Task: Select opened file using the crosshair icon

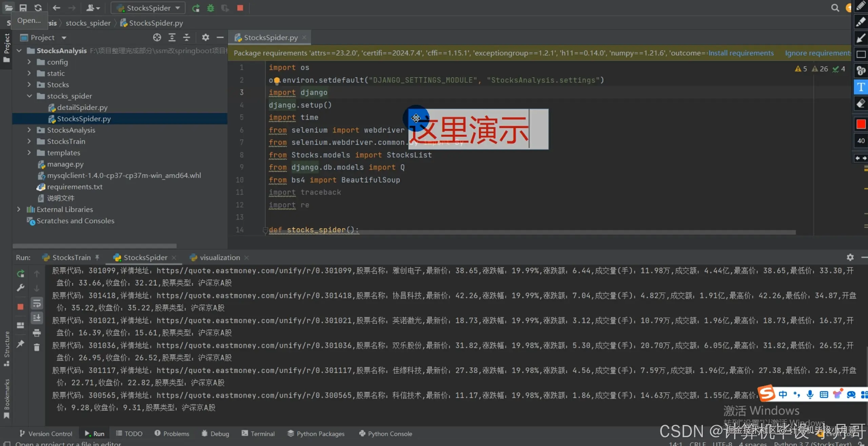Action: pyautogui.click(x=157, y=37)
